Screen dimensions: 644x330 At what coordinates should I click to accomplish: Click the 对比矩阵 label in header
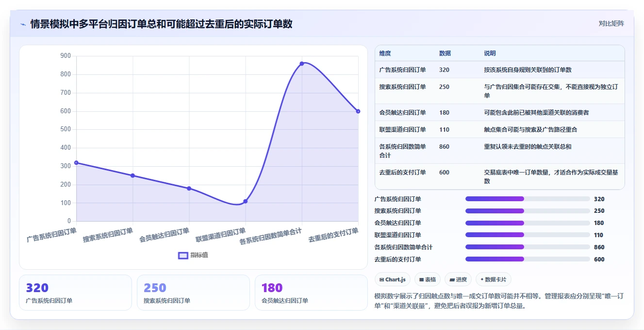coord(611,23)
